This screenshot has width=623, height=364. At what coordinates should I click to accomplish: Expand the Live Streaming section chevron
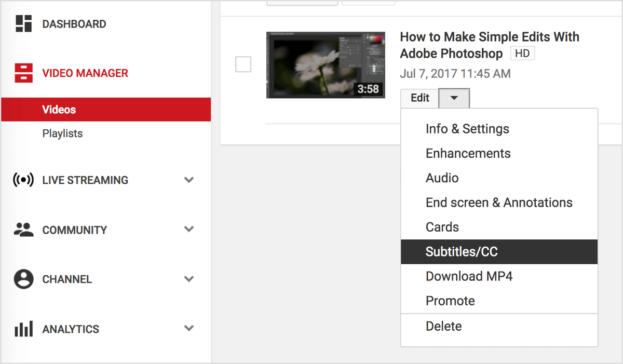tap(189, 180)
